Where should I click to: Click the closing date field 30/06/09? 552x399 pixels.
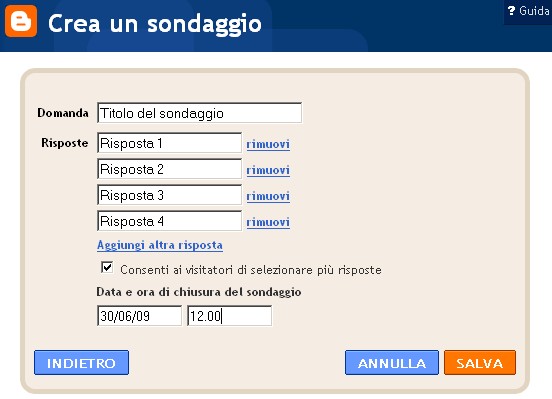[x=139, y=316]
